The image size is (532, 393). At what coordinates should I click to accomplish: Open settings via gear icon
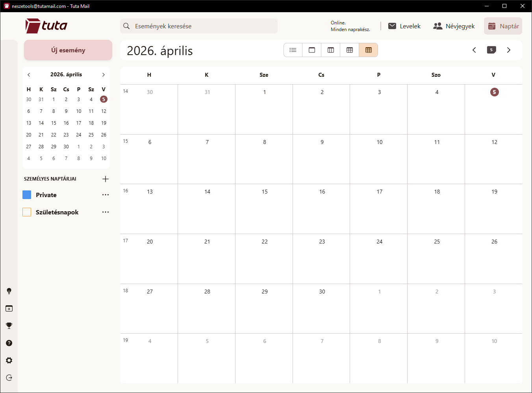tap(9, 360)
